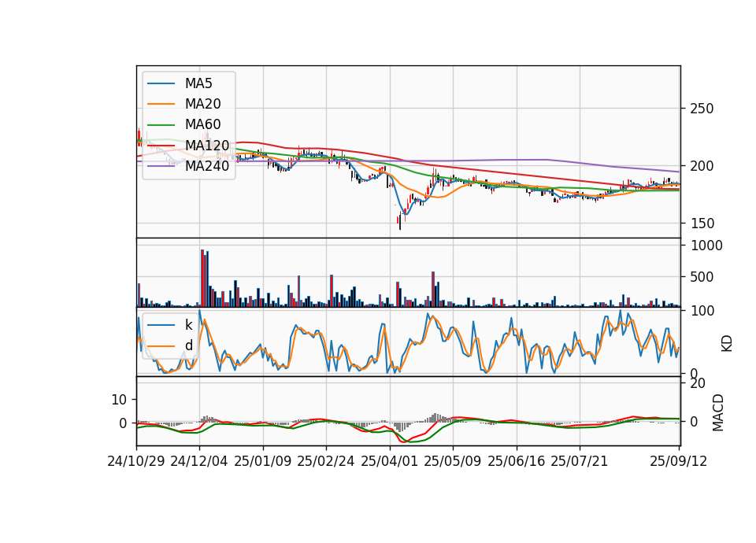Click the 250 price axis label

pos(702,109)
